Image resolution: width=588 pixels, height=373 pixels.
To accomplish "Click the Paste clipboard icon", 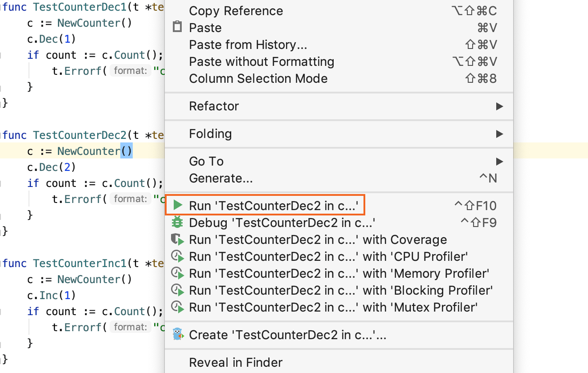I will 177,28.
